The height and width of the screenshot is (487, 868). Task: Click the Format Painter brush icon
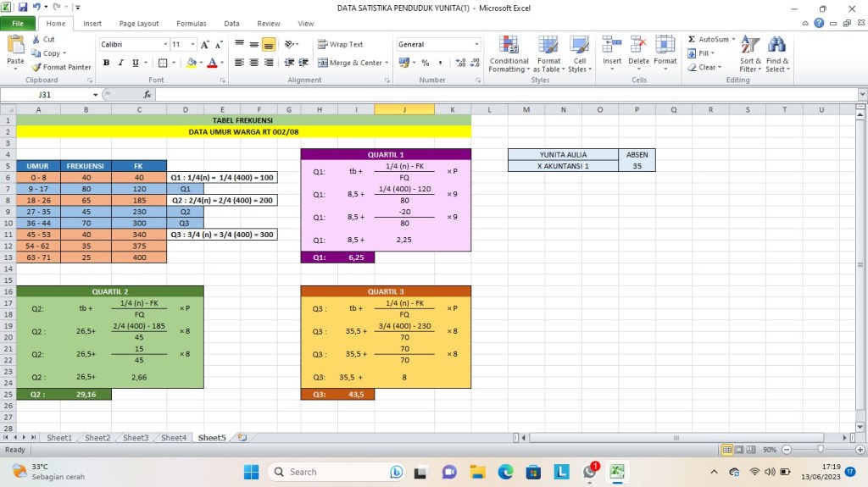(36, 68)
